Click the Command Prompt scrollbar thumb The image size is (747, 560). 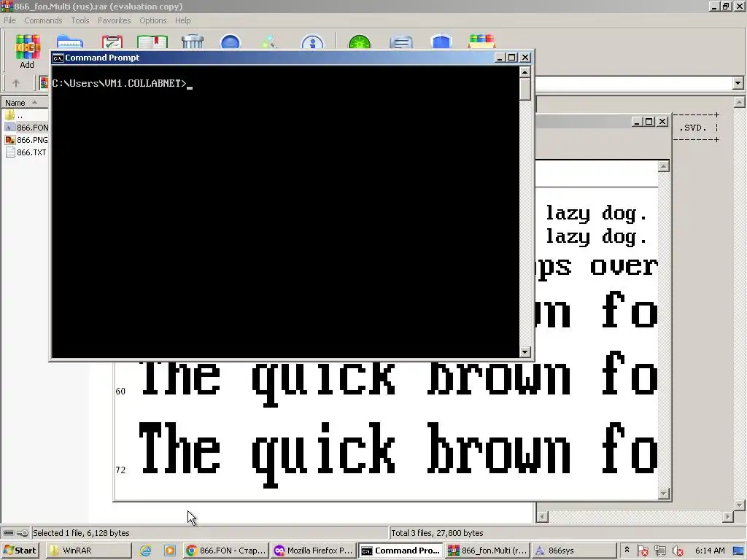point(525,89)
